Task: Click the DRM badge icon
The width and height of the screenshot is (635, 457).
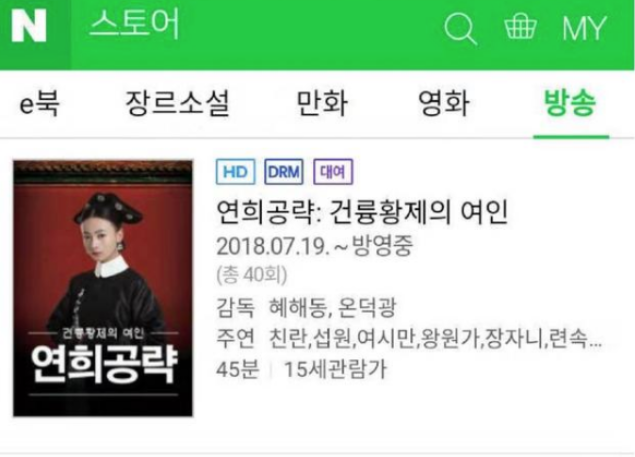Action: (x=284, y=172)
